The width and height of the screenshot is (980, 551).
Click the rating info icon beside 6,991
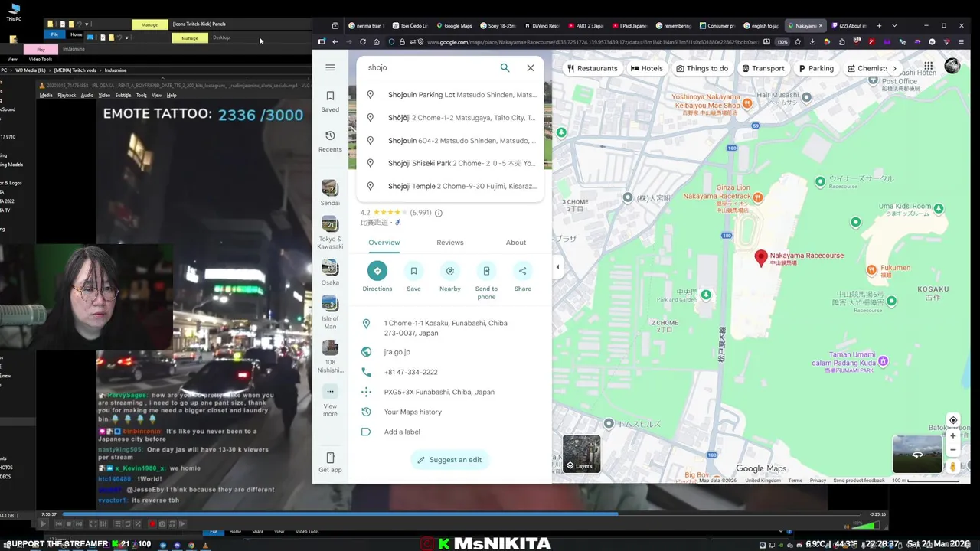438,213
